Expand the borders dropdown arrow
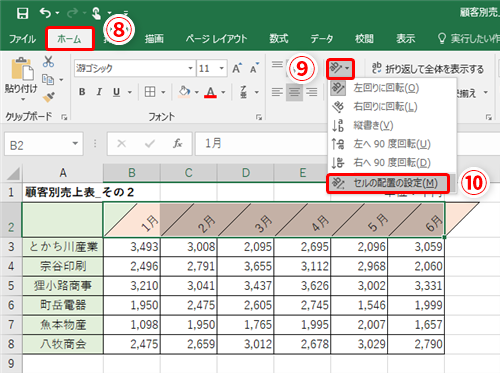 coord(163,92)
